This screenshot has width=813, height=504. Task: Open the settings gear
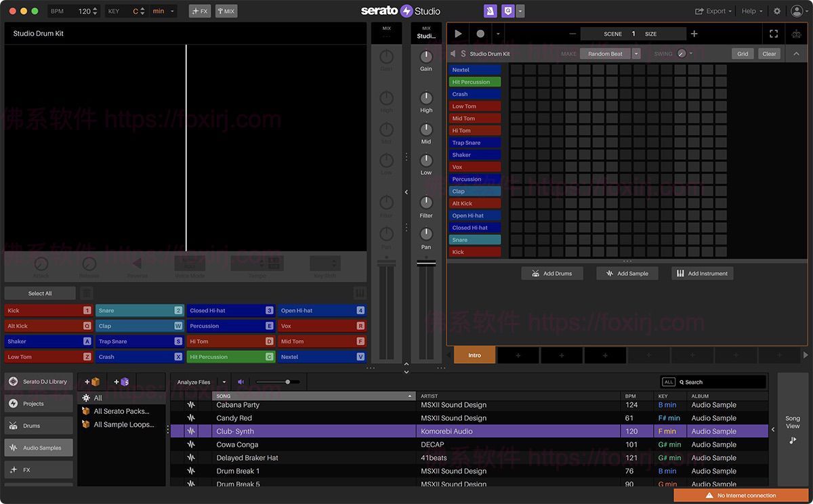(777, 12)
